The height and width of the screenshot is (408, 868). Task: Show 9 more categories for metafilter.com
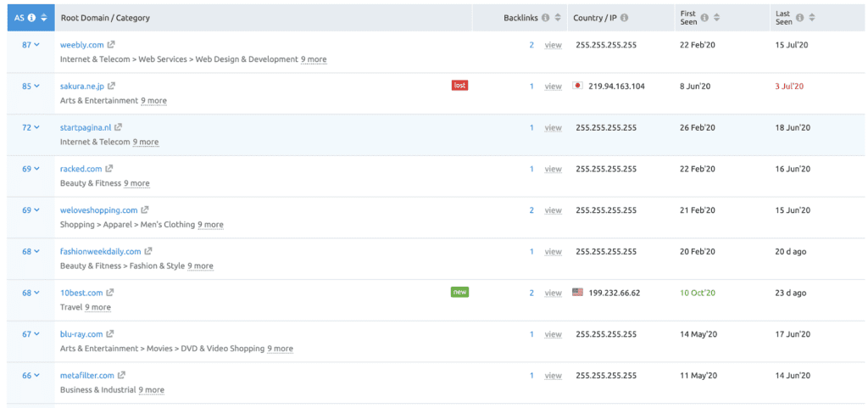click(151, 389)
